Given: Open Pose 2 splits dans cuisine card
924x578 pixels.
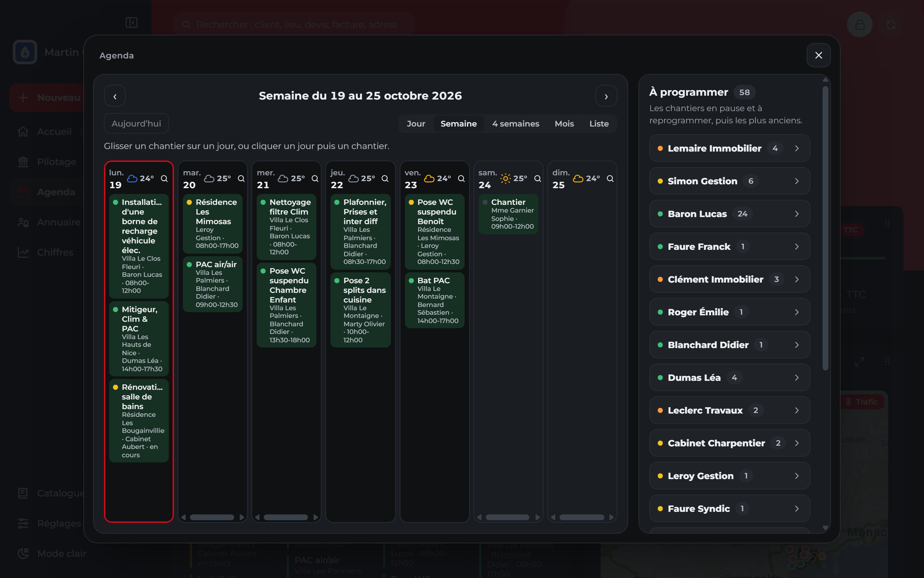Looking at the screenshot, I should pyautogui.click(x=360, y=310).
